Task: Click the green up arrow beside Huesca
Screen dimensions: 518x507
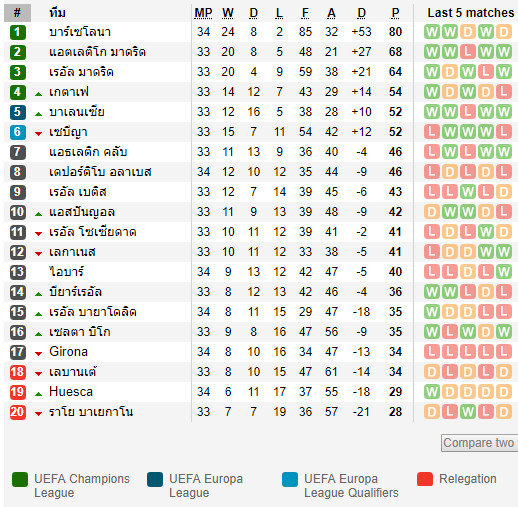Action: (39, 394)
